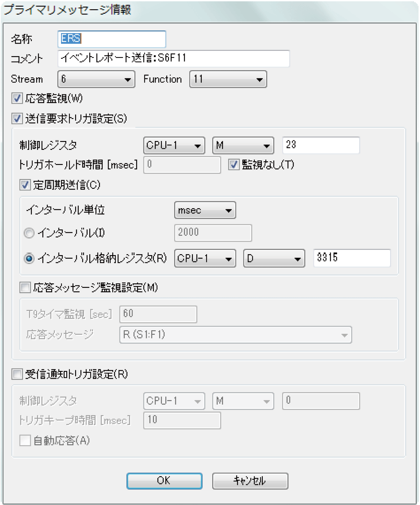420x505 pixels.
Task: Select the インターバル(I) radio button
Action: (29, 233)
